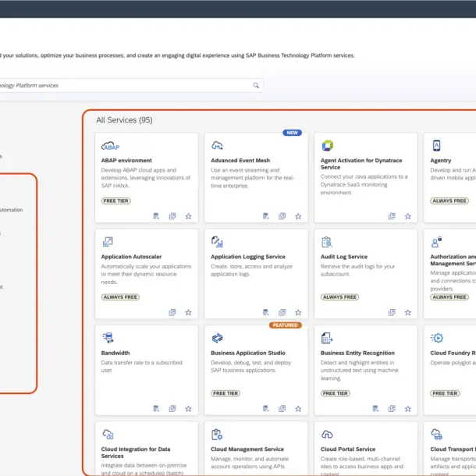Click the open-in-new-window icon on ABAP environment card

click(x=172, y=216)
